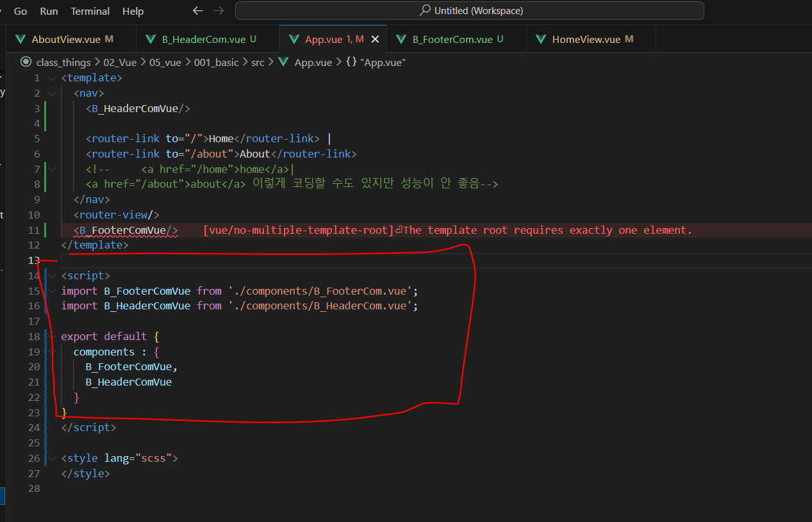
Task: Click class_things in the breadcrumb
Action: [x=63, y=62]
